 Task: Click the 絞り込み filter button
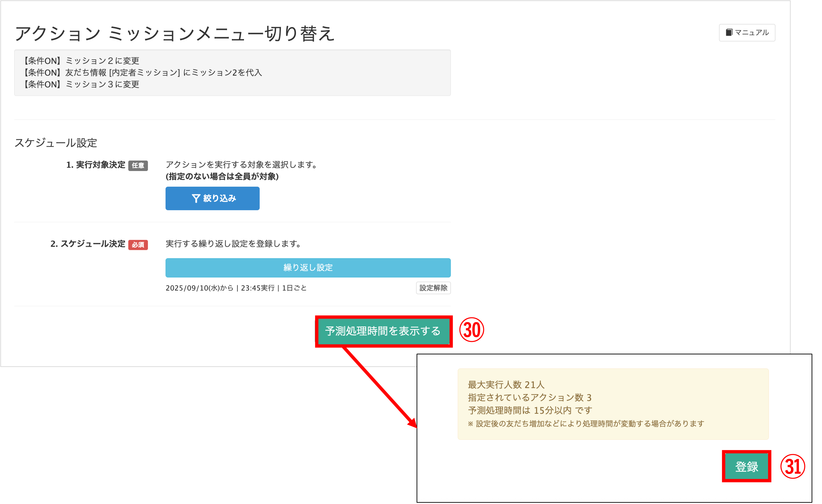tap(212, 199)
